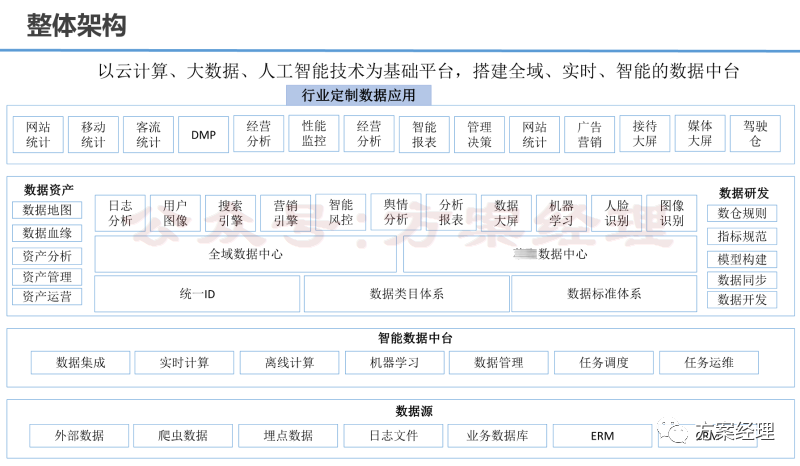Click the 图像识别 box
The width and height of the screenshot is (800, 466).
tap(672, 213)
